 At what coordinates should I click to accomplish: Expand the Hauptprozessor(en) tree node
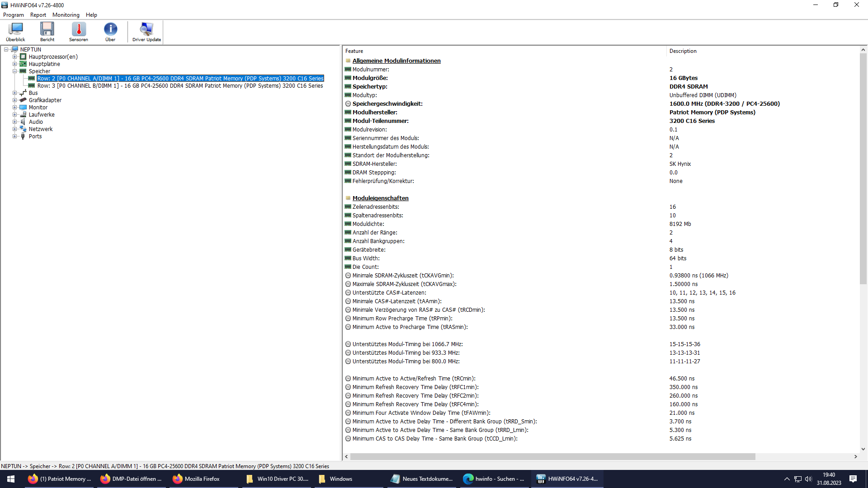pos(15,57)
